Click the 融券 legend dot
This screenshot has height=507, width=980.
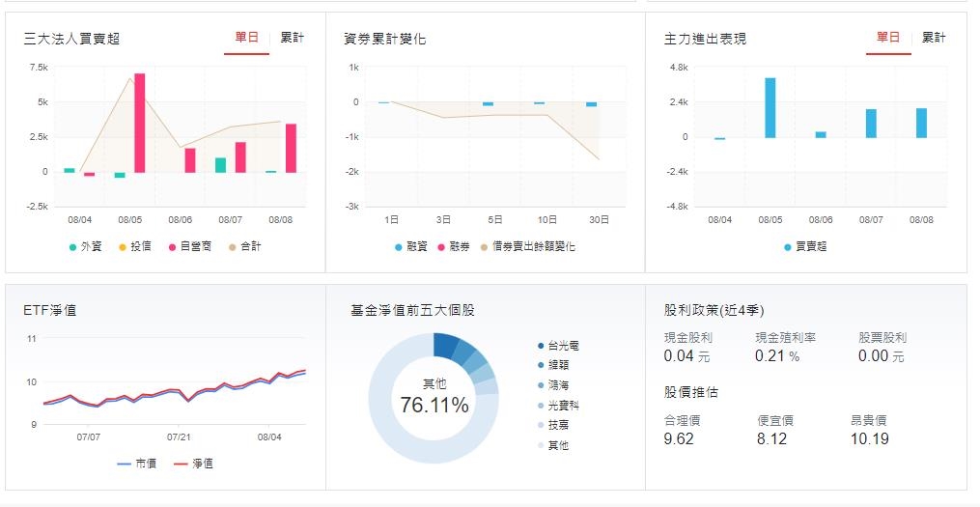point(441,247)
